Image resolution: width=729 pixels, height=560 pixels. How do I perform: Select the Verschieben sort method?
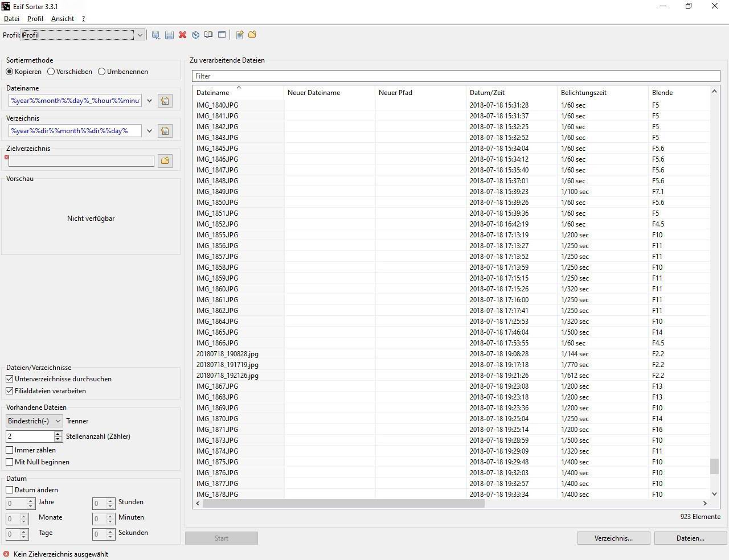[51, 72]
